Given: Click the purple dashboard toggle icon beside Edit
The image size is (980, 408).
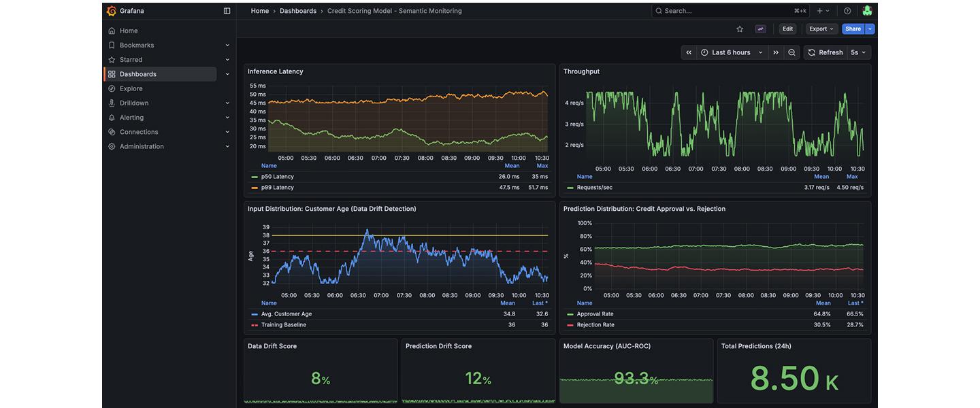Looking at the screenshot, I should tap(760, 29).
